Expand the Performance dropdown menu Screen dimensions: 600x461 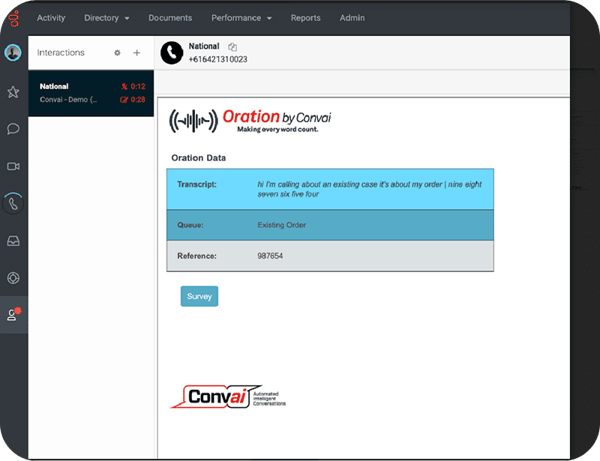[241, 18]
